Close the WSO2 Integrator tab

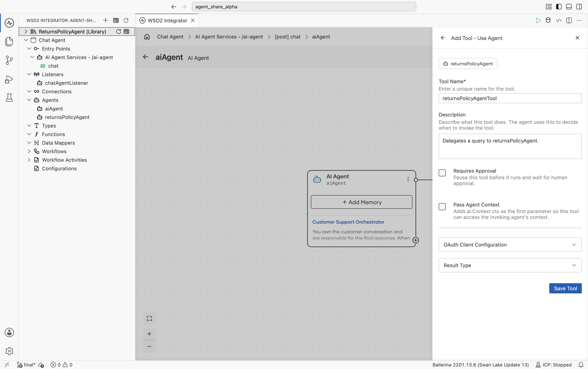point(193,20)
